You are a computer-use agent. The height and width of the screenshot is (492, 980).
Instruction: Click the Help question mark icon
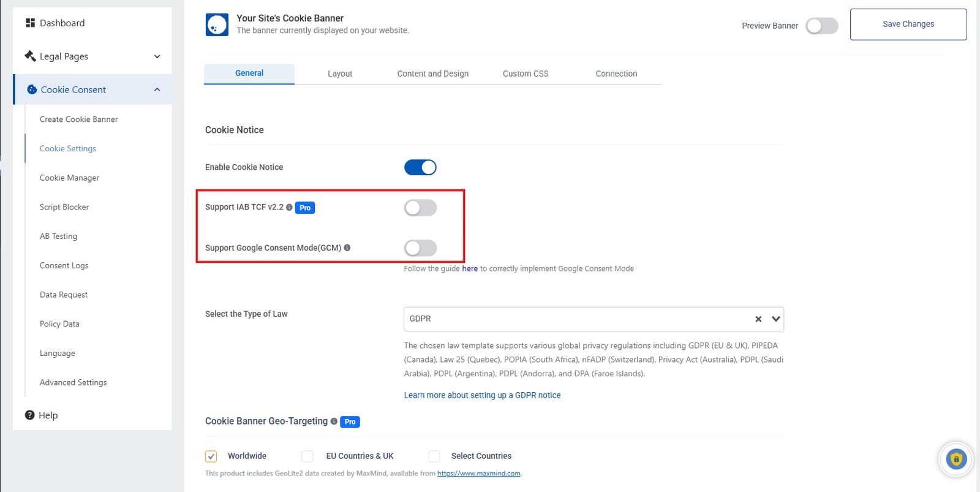pos(29,415)
